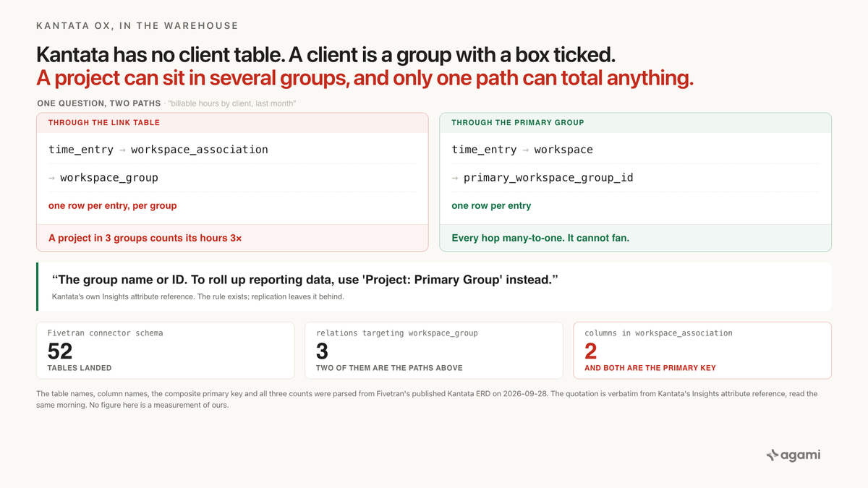The image size is (868, 488).
Task: Click the 'TABLES LANDED' caption
Action: click(x=80, y=368)
